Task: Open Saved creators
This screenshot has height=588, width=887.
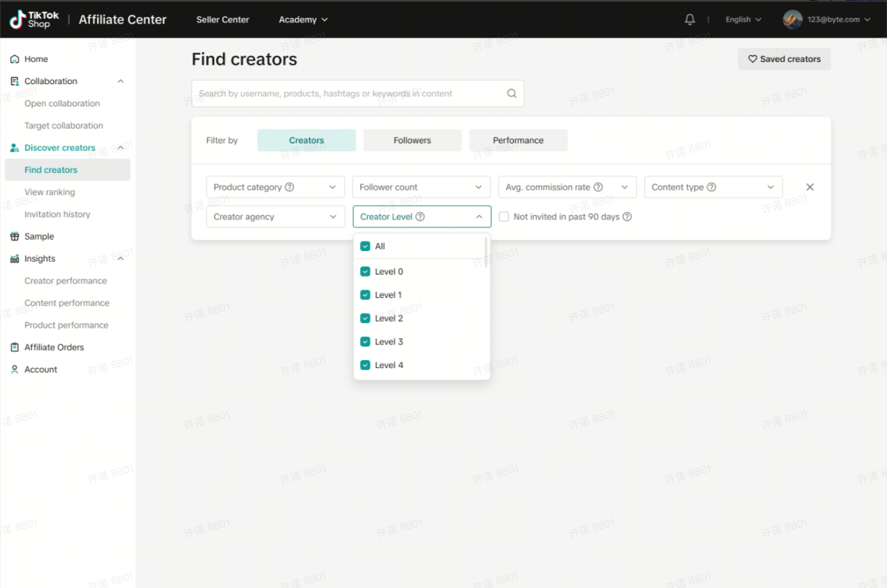Action: tap(784, 59)
